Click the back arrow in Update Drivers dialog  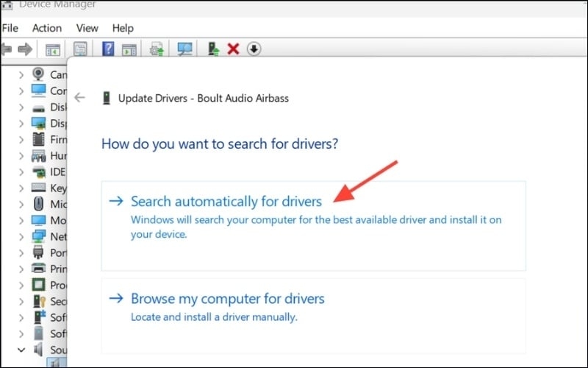click(x=80, y=97)
